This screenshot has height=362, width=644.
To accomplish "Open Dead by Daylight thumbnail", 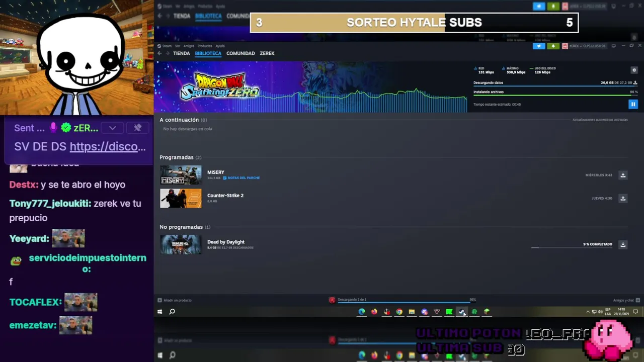I will [x=181, y=244].
